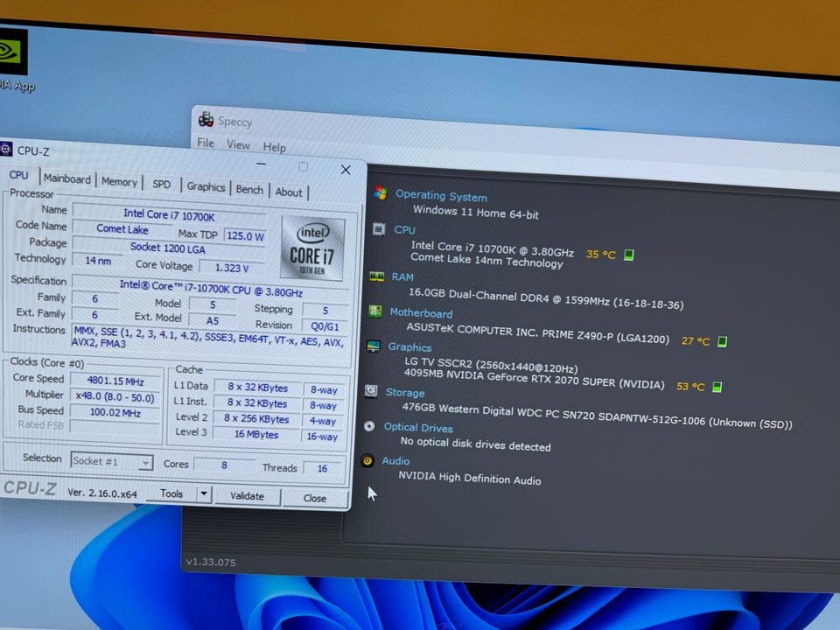The image size is (840, 630).
Task: Click the Intel Core i7 logo badge
Action: [313, 248]
